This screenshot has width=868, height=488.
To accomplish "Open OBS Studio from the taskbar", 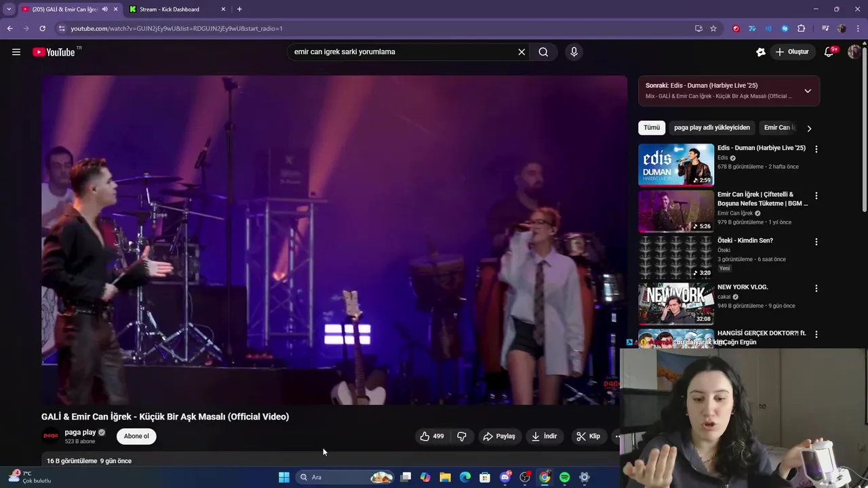I will coord(524,477).
